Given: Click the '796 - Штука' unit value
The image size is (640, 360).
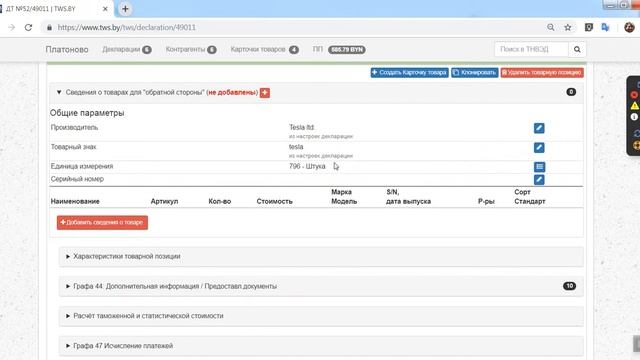Looking at the screenshot, I should [307, 166].
